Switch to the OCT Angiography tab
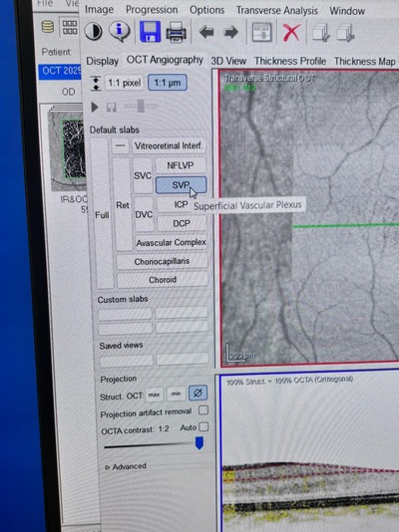The image size is (399, 532). coord(165,60)
